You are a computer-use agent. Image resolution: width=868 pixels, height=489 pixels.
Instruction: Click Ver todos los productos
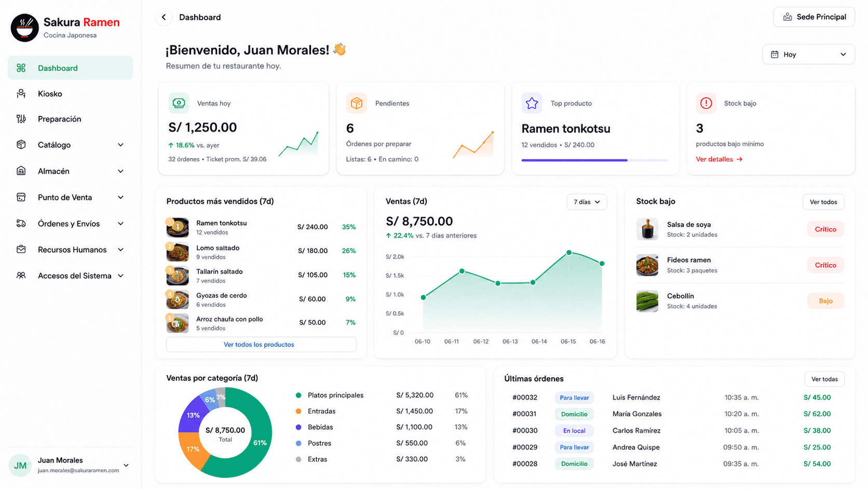point(261,345)
